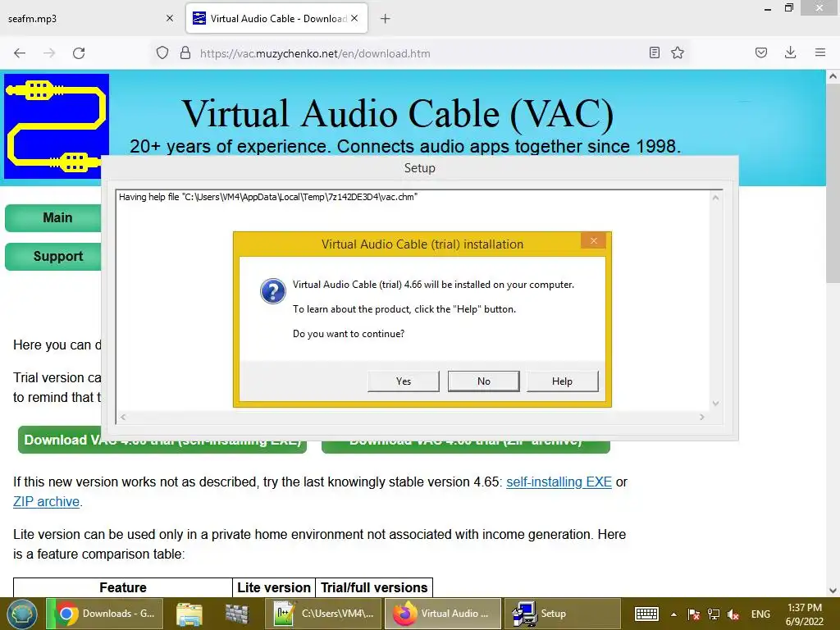The height and width of the screenshot is (630, 840).
Task: Open the version 4.65 self-installing EXE link
Action: click(x=559, y=482)
